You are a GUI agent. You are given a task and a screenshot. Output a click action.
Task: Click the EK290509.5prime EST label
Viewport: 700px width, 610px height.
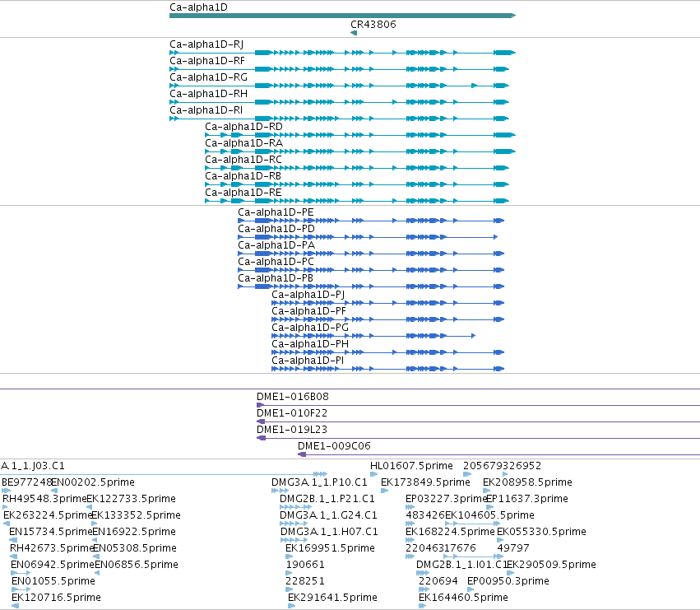pos(551,565)
